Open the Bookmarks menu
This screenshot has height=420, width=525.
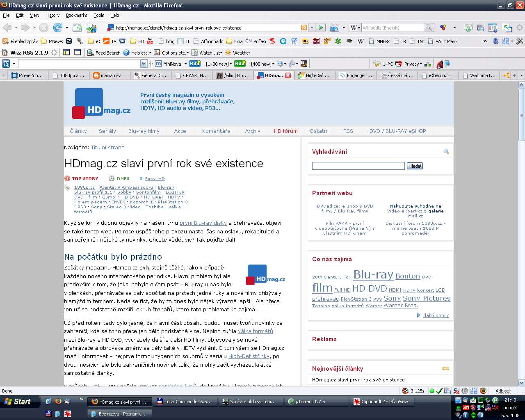76,15
